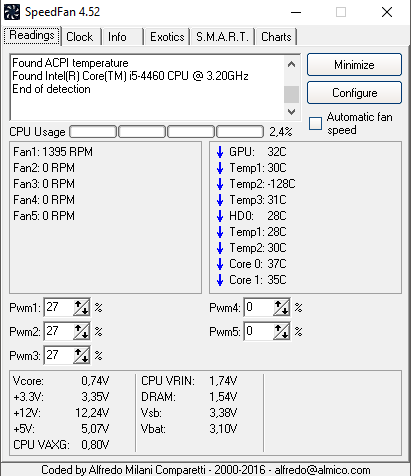
Task: Click the Pwm5 spinner arrows icon
Action: 282,331
